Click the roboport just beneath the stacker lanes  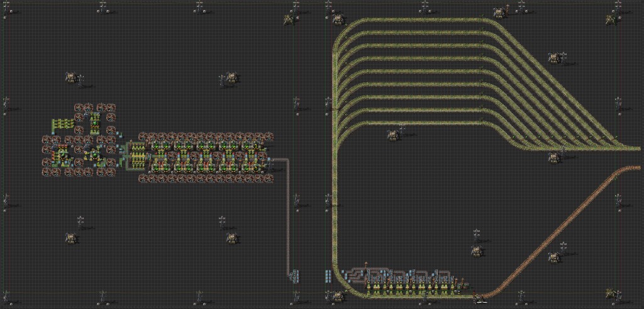[x=393, y=134]
